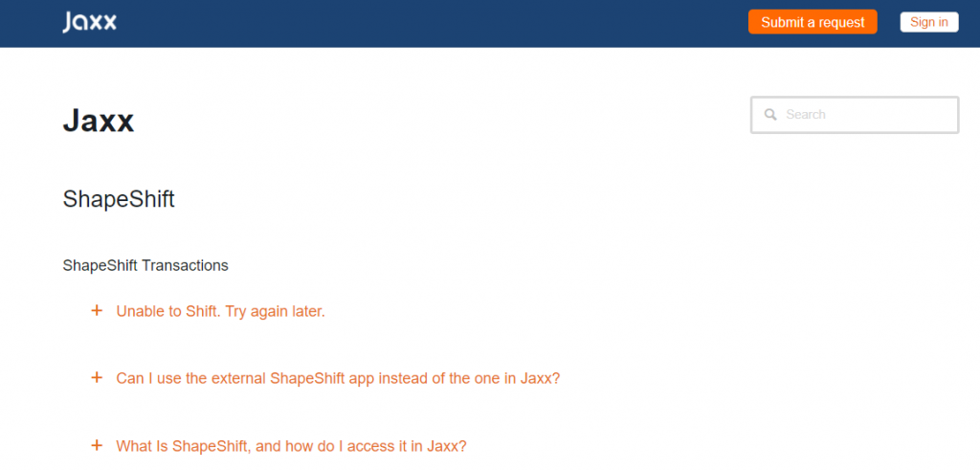
Task: Click the empty area of the blue header bar
Action: pyautogui.click(x=432, y=23)
